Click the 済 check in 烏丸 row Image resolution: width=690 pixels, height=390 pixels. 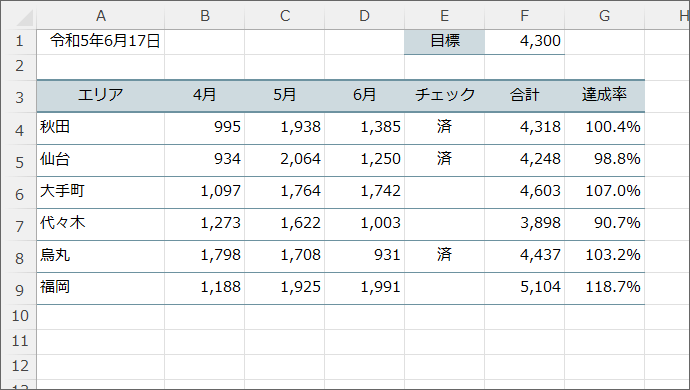coord(444,257)
